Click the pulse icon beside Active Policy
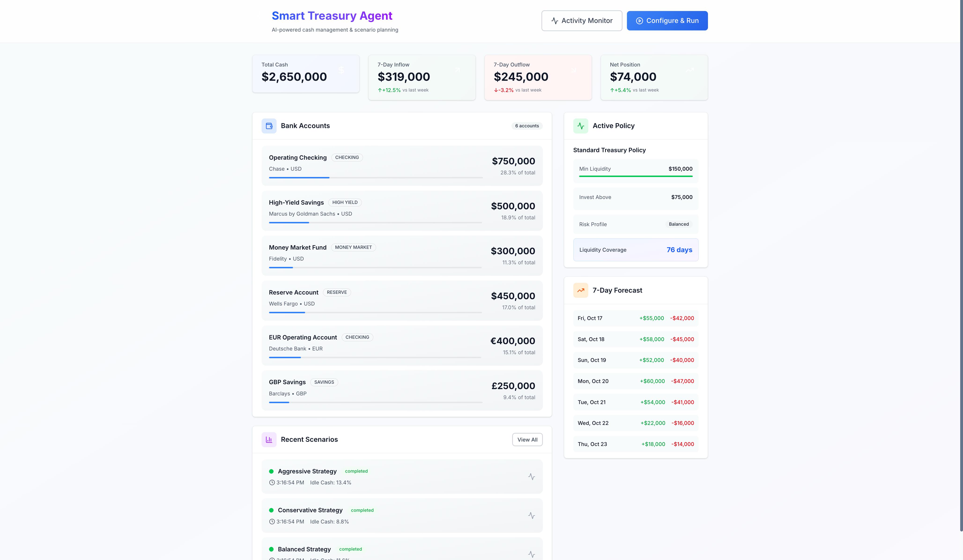Image resolution: width=963 pixels, height=560 pixels. point(581,126)
